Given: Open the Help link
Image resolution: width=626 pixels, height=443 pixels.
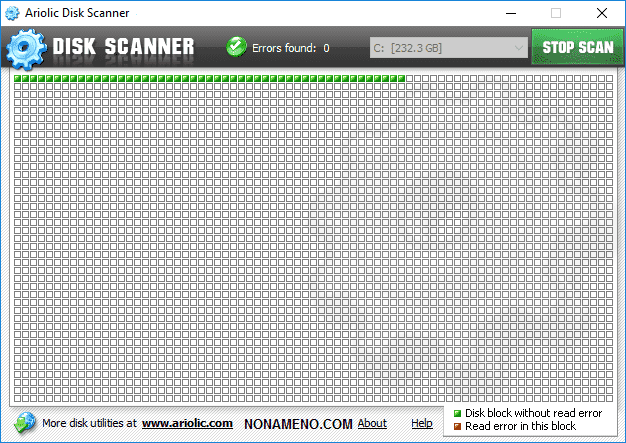Looking at the screenshot, I should pyautogui.click(x=422, y=424).
